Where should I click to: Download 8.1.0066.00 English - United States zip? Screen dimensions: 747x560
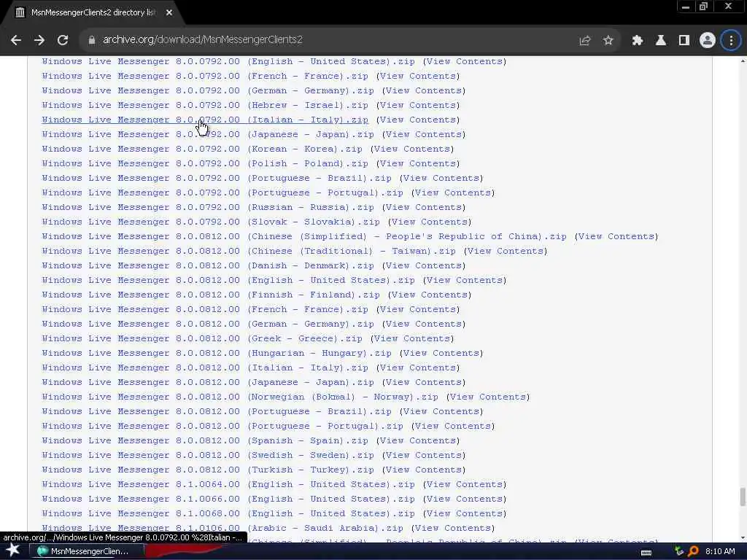coord(228,499)
